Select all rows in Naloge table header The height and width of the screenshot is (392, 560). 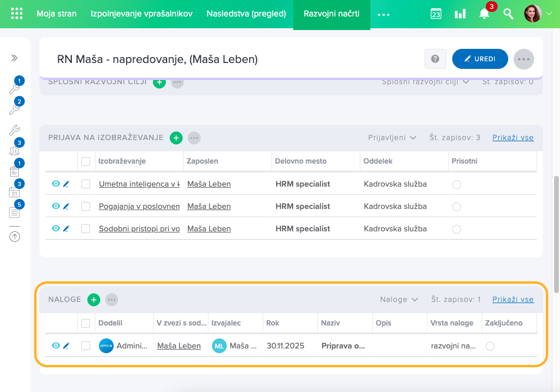(86, 323)
